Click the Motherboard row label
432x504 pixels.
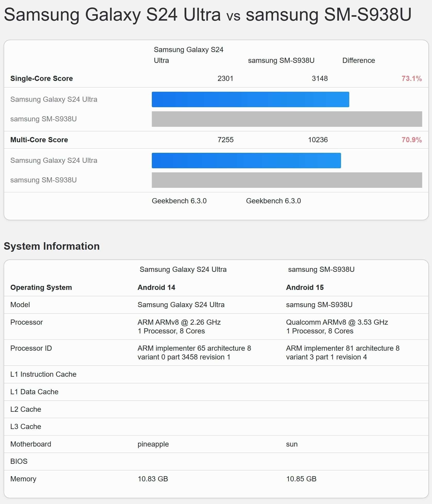(31, 444)
